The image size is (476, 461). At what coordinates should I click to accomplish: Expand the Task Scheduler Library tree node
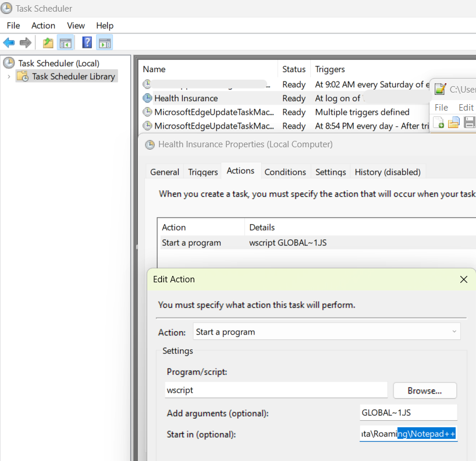point(9,76)
